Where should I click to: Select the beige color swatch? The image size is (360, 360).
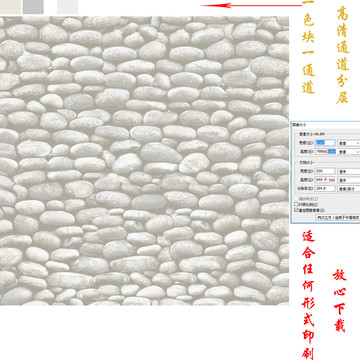pos(10,7)
